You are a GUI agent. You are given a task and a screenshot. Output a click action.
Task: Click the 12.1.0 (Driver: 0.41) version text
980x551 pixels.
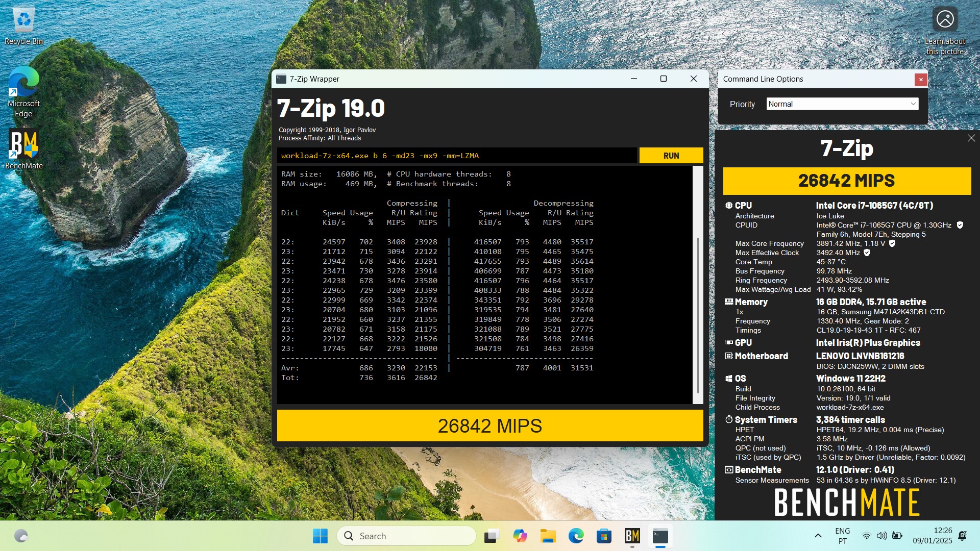point(855,469)
